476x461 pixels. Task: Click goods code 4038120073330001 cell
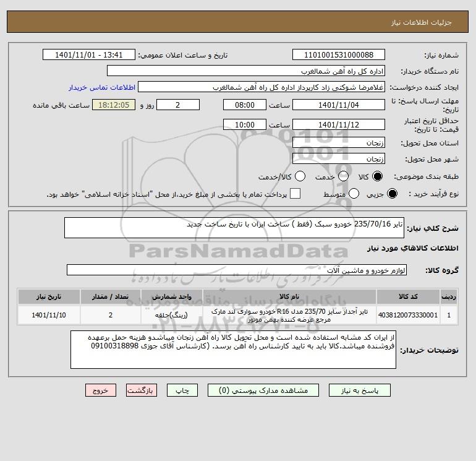[408, 315]
